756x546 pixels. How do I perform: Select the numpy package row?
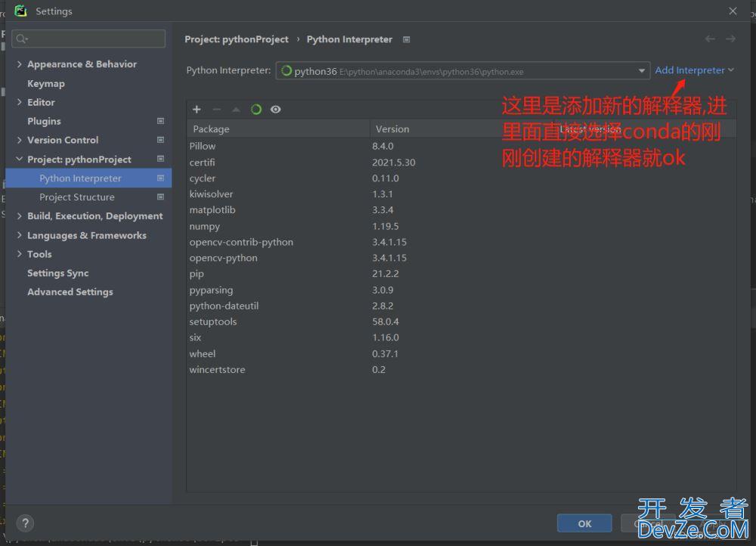461,226
